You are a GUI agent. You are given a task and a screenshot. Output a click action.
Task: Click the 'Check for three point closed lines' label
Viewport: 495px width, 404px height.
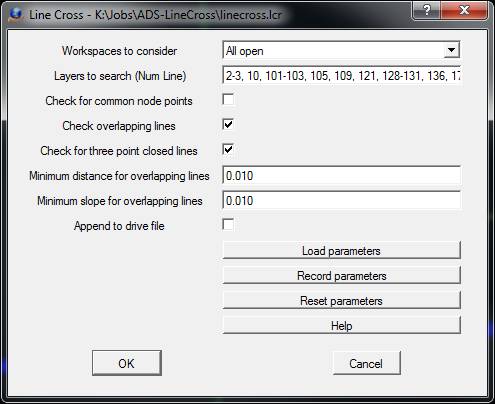coord(119,151)
